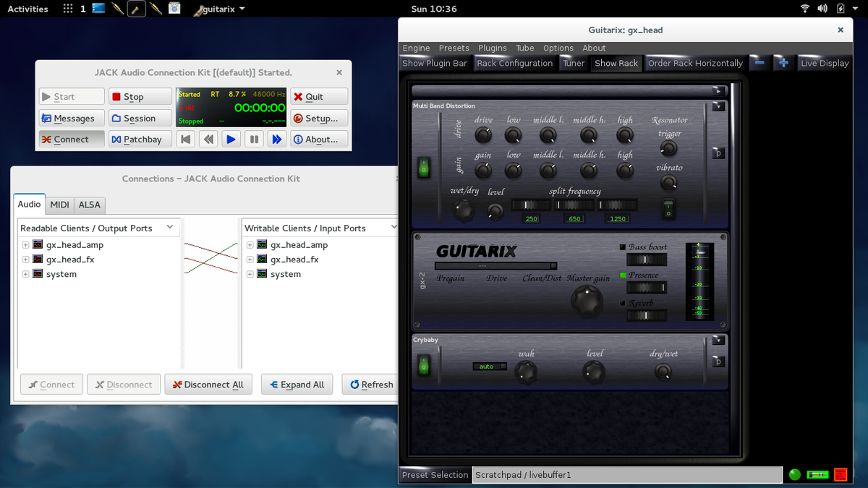Image resolution: width=868 pixels, height=488 pixels.
Task: Open the JACK Session window
Action: pyautogui.click(x=140, y=118)
